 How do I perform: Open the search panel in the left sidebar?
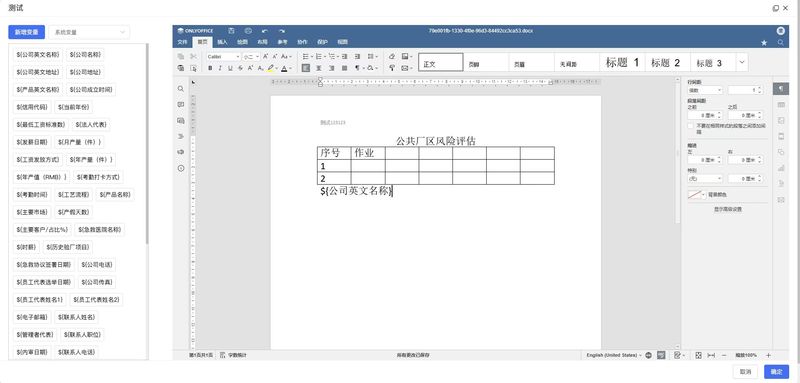coord(181,89)
